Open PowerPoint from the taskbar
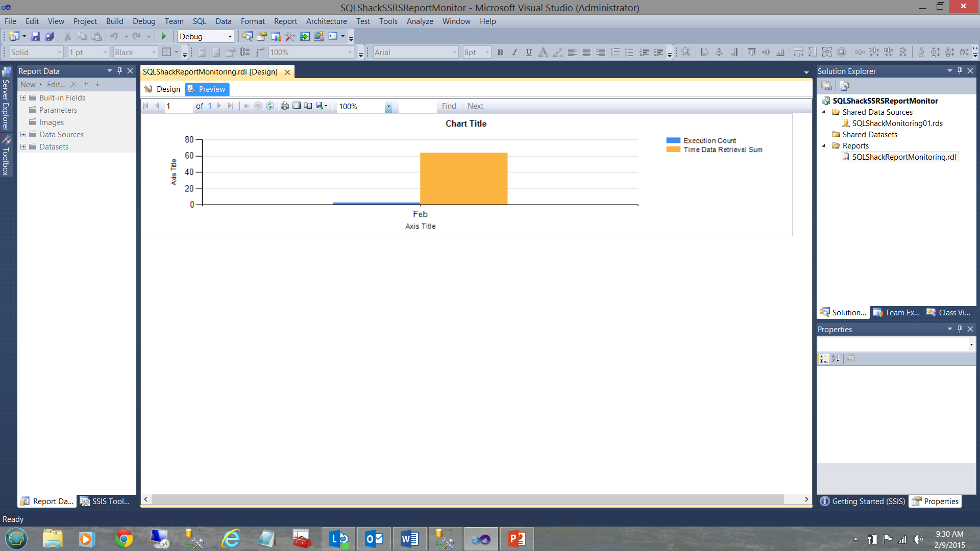The width and height of the screenshot is (980, 551). coord(517,539)
